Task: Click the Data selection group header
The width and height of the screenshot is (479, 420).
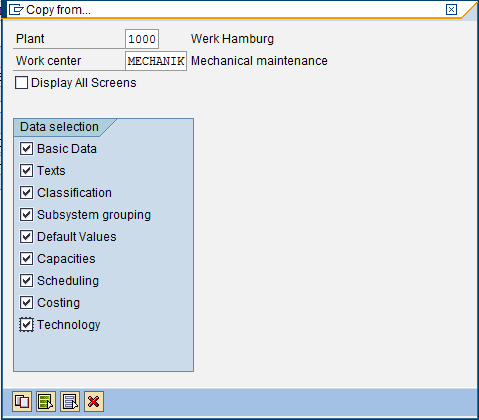Action: click(59, 127)
